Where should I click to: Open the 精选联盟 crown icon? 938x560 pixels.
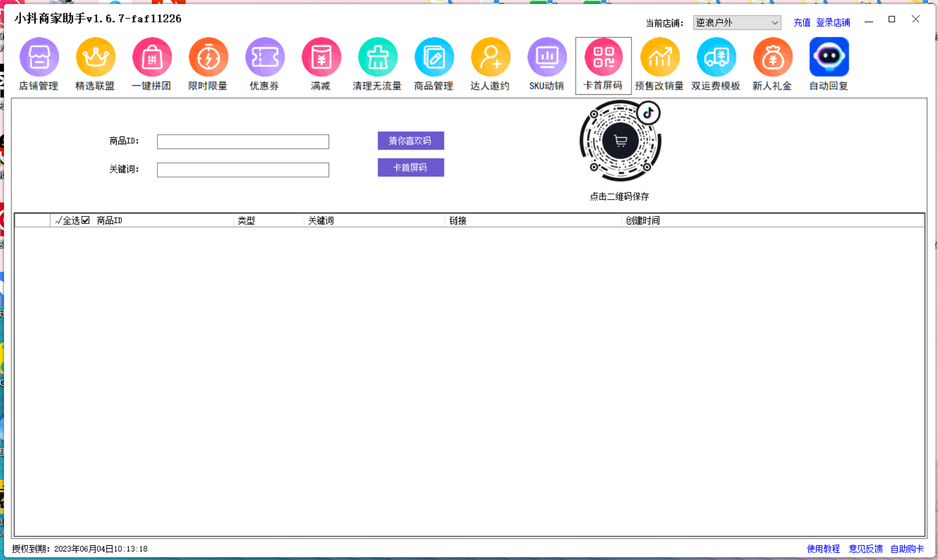pos(95,57)
